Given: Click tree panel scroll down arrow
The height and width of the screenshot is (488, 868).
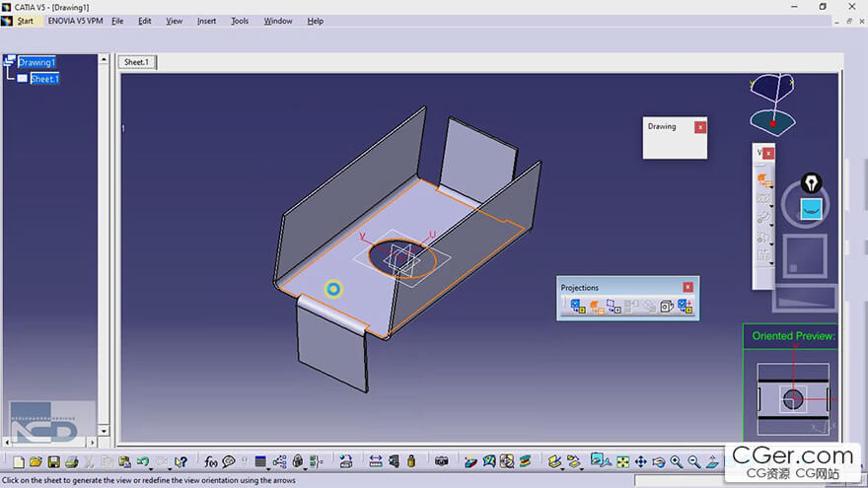Looking at the screenshot, I should tap(104, 431).
